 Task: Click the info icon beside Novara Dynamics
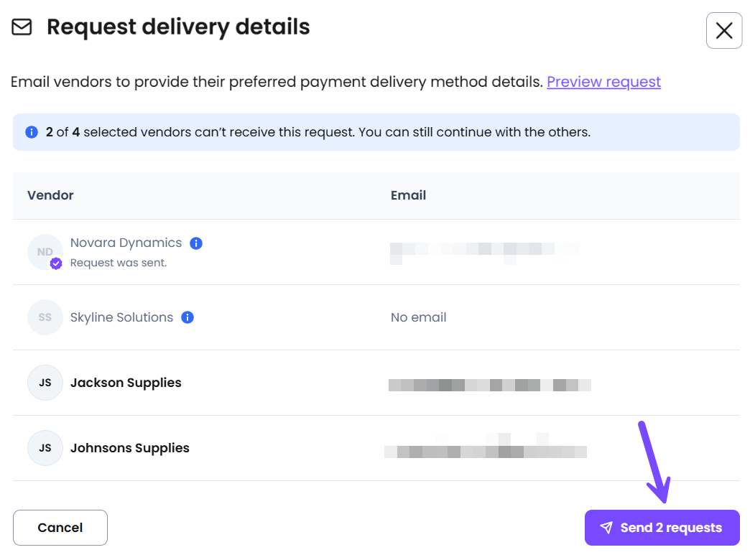click(196, 243)
